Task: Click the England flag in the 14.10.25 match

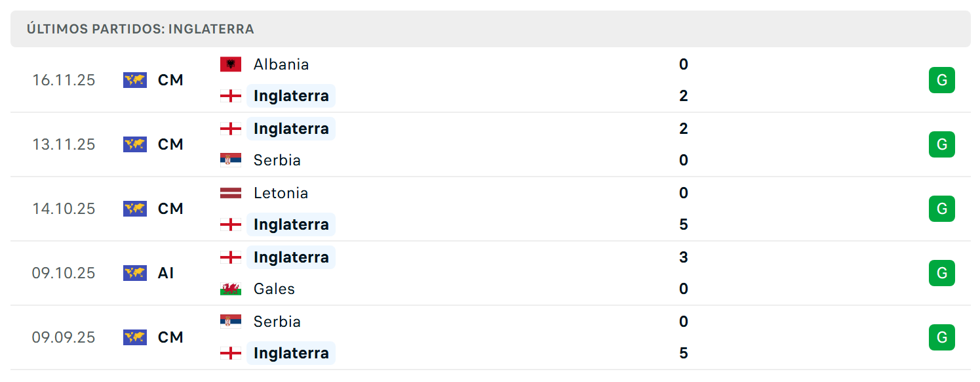Action: (x=231, y=224)
